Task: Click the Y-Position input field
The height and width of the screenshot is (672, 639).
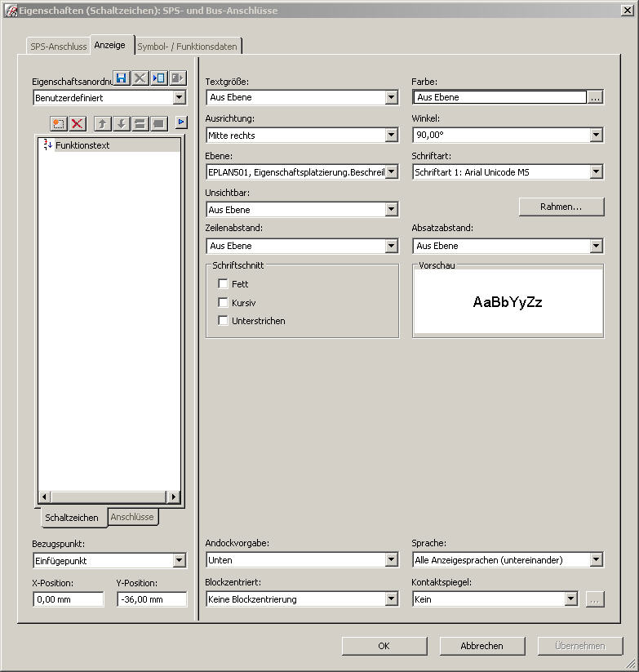Action: [x=152, y=599]
